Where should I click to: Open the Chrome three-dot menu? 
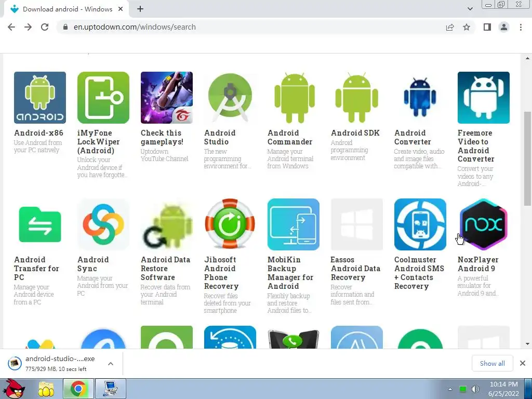coord(521,27)
